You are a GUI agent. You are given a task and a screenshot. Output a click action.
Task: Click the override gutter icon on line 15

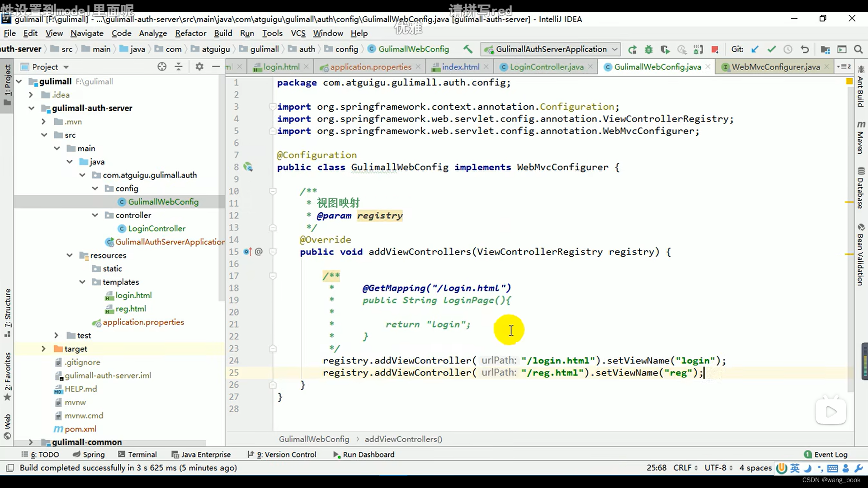pyautogui.click(x=247, y=252)
